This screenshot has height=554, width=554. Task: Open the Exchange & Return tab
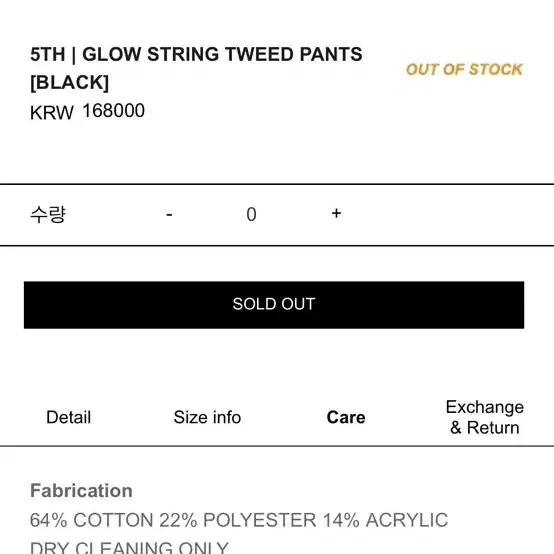(484, 417)
